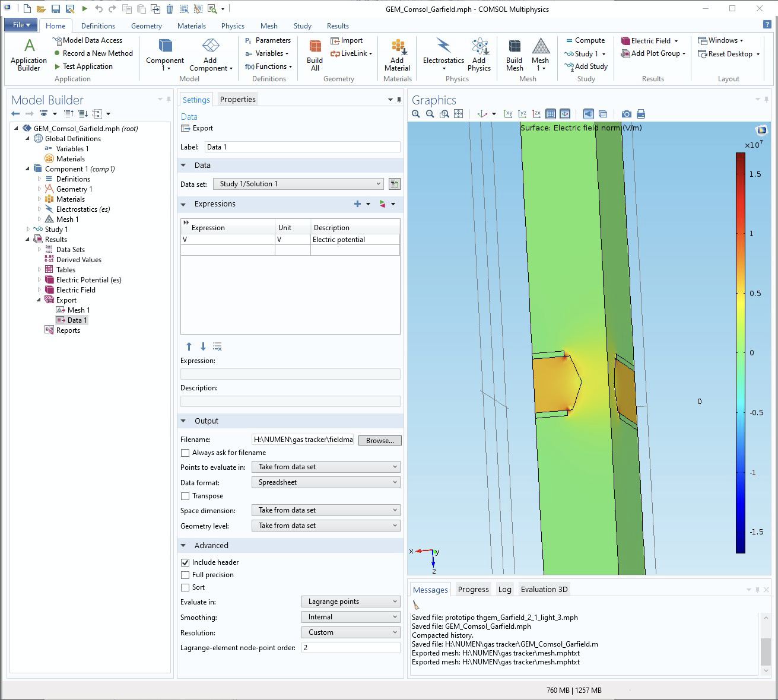Click the Zoom Extents graphics icon
The height and width of the screenshot is (700, 778).
458,114
